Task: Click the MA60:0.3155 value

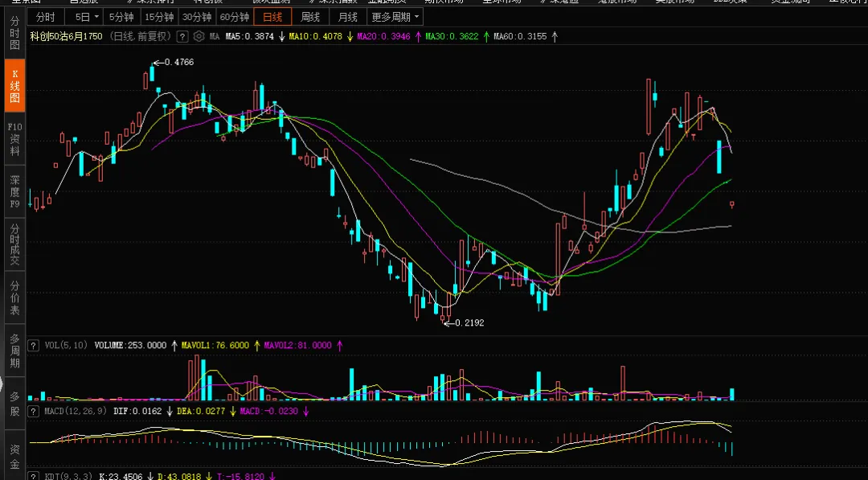Action: [x=520, y=36]
